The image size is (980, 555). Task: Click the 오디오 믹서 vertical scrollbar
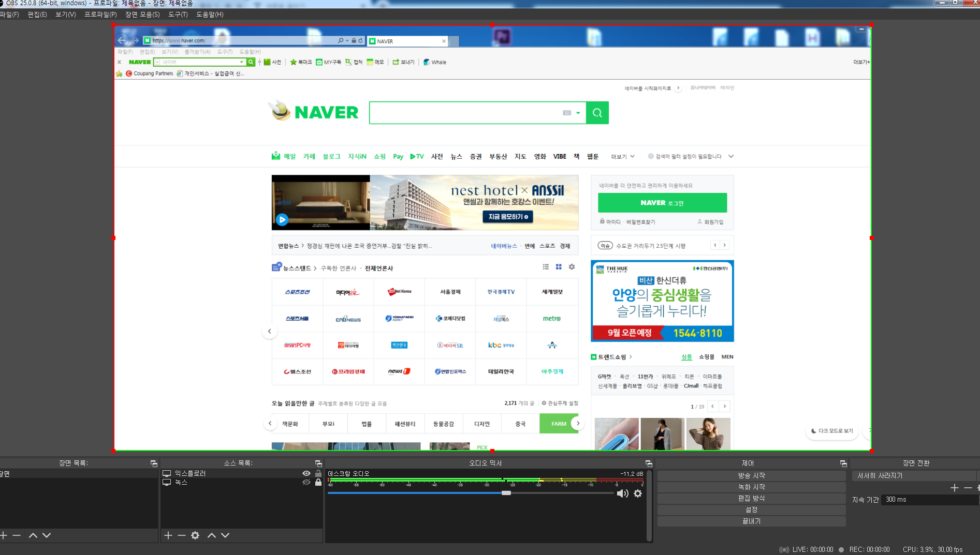pyautogui.click(x=649, y=505)
